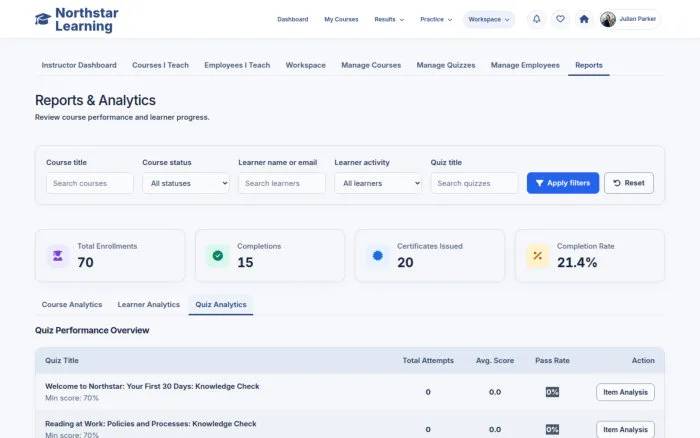The width and height of the screenshot is (700, 438).
Task: Click the Welcome to Northstar quiz title
Action: (x=152, y=386)
